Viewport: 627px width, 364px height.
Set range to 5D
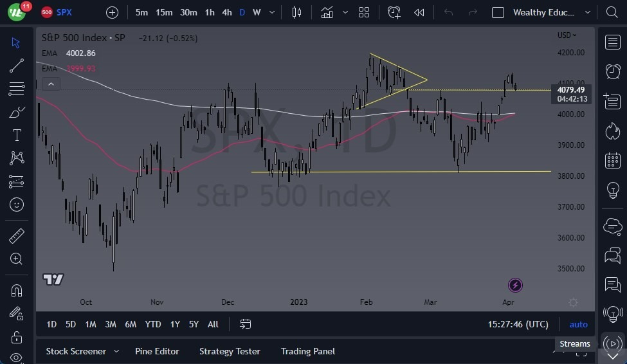coord(70,324)
